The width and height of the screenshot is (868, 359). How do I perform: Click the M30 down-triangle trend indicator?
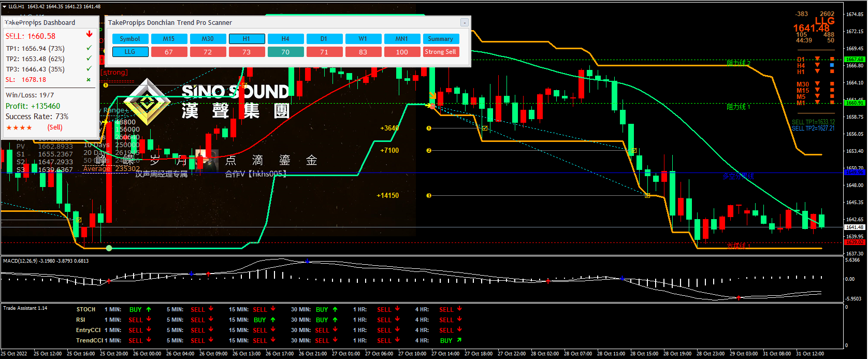(x=817, y=84)
